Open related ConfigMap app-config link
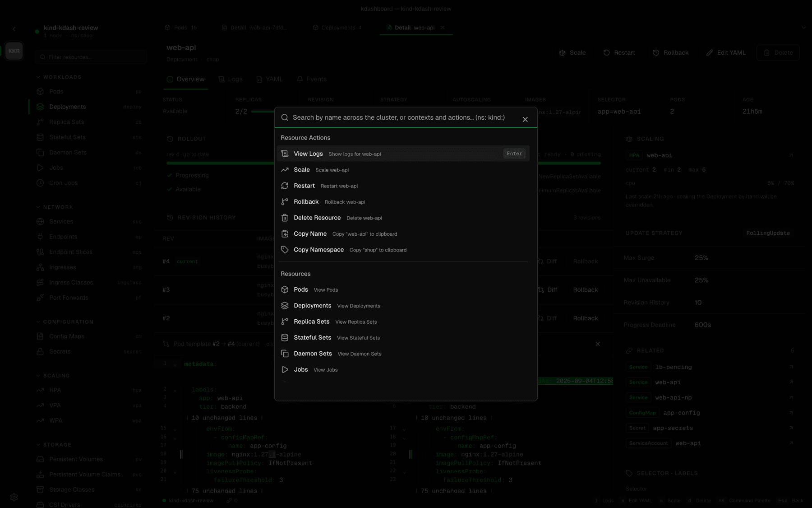This screenshot has height=508, width=812. [710, 413]
